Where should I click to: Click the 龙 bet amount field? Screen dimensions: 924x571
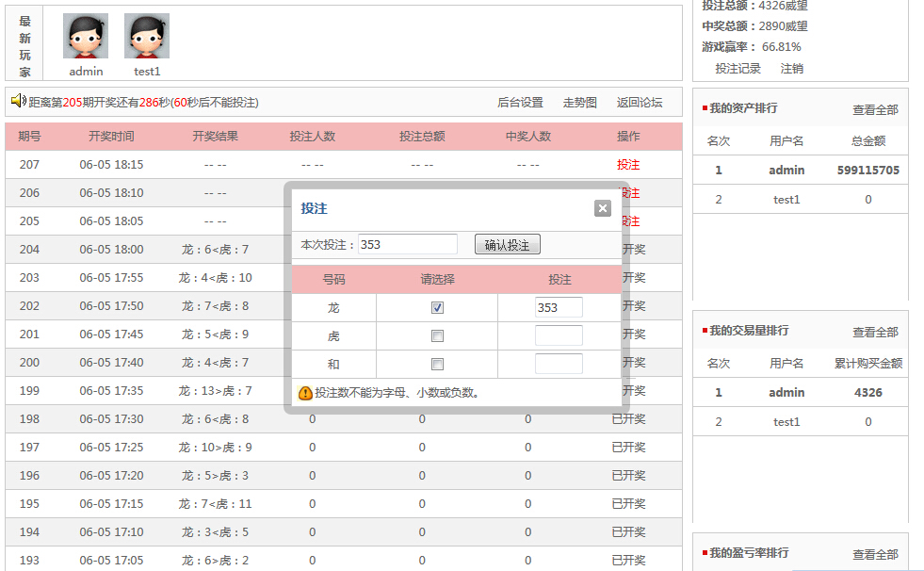pos(559,307)
